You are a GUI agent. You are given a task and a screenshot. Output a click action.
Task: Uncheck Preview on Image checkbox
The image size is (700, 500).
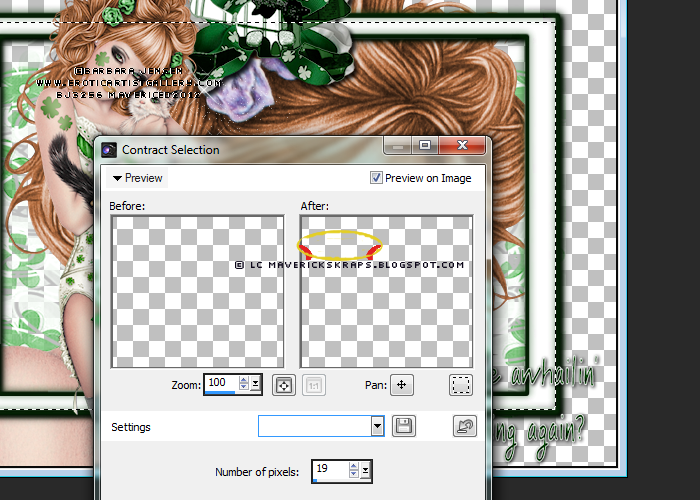[376, 178]
